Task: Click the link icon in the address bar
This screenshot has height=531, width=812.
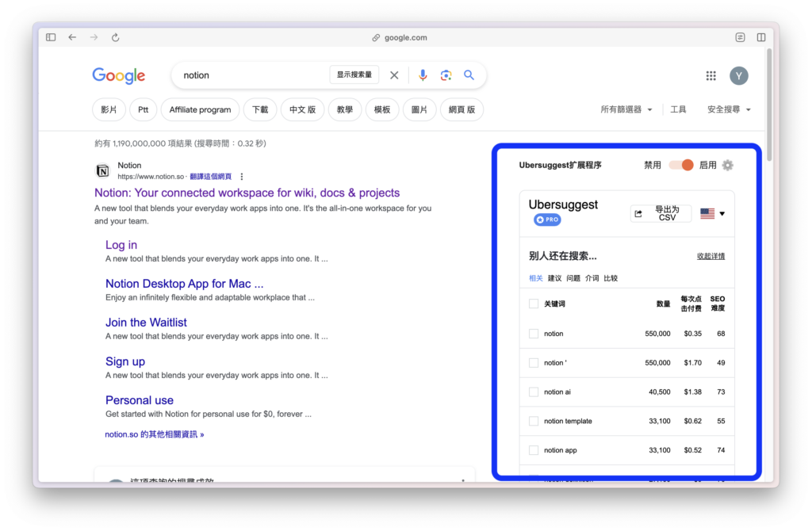Action: point(376,38)
